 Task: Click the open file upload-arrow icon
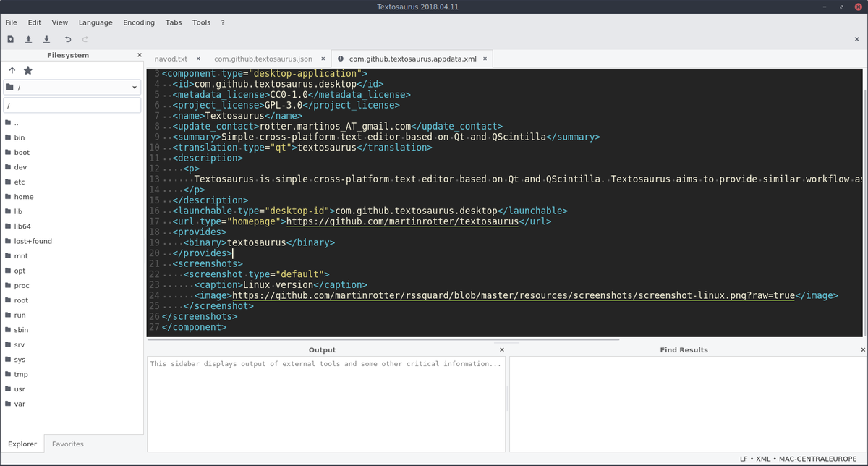[28, 40]
